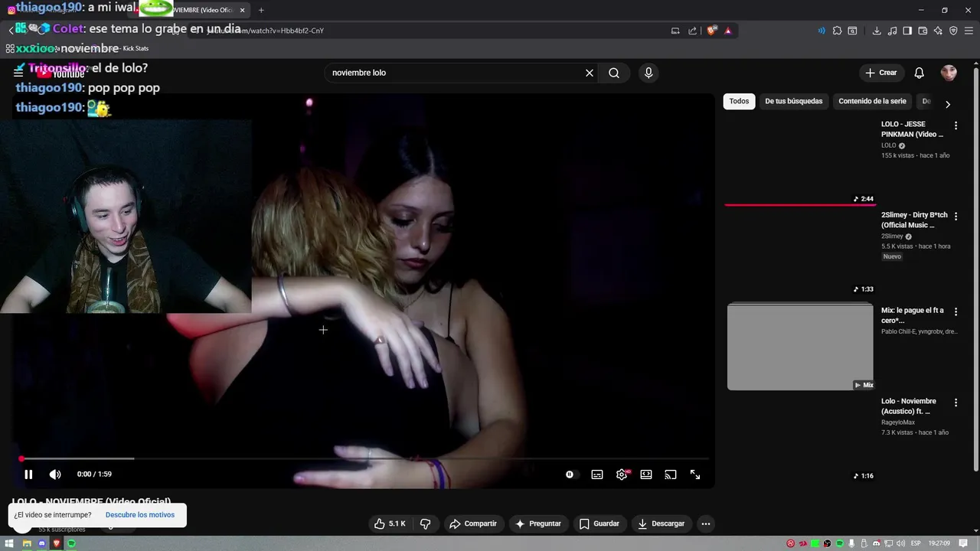Open the Brave Shields lion icon
Screen dimensions: 980x551
pos(711,31)
